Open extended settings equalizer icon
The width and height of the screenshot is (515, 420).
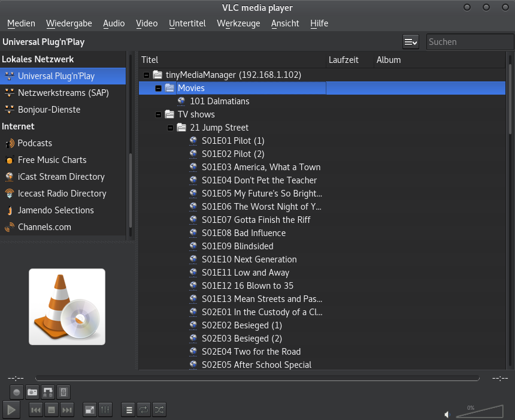point(105,410)
